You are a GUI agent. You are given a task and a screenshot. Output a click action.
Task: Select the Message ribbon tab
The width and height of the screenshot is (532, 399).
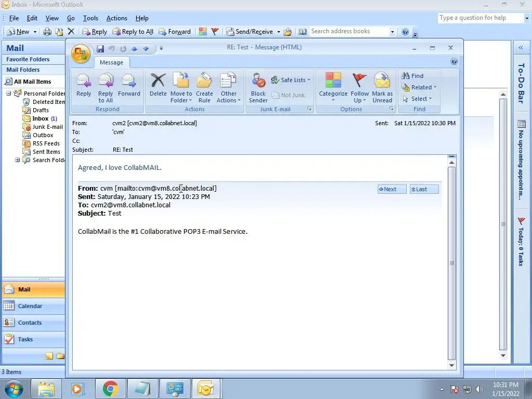(111, 62)
